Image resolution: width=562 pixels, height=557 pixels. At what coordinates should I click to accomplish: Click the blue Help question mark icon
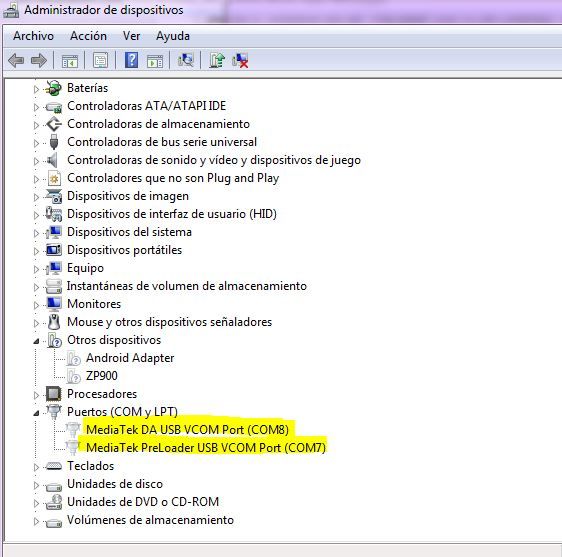pos(132,60)
